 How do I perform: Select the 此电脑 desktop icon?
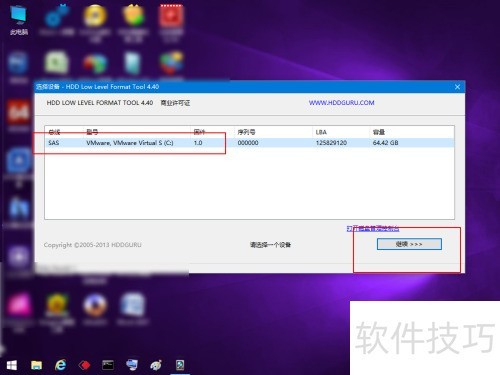pos(19,20)
